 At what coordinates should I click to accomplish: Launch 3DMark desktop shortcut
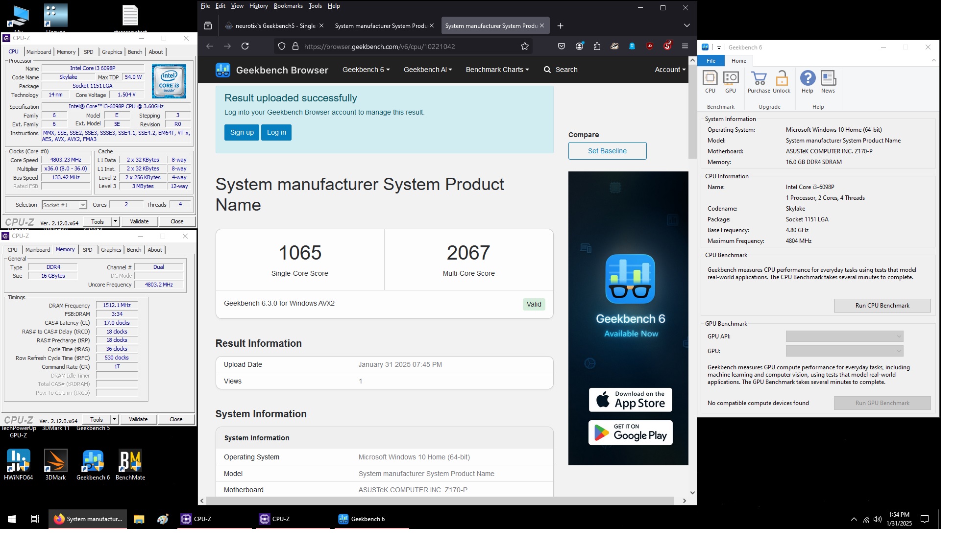(55, 465)
